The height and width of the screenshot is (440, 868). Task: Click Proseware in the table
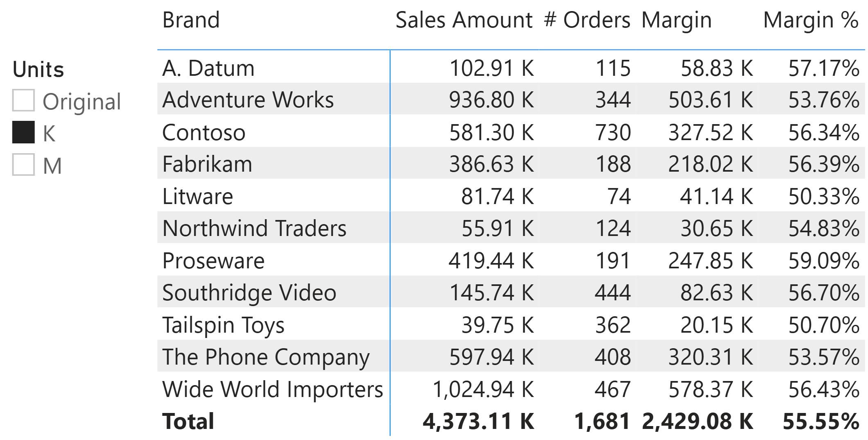[213, 261]
